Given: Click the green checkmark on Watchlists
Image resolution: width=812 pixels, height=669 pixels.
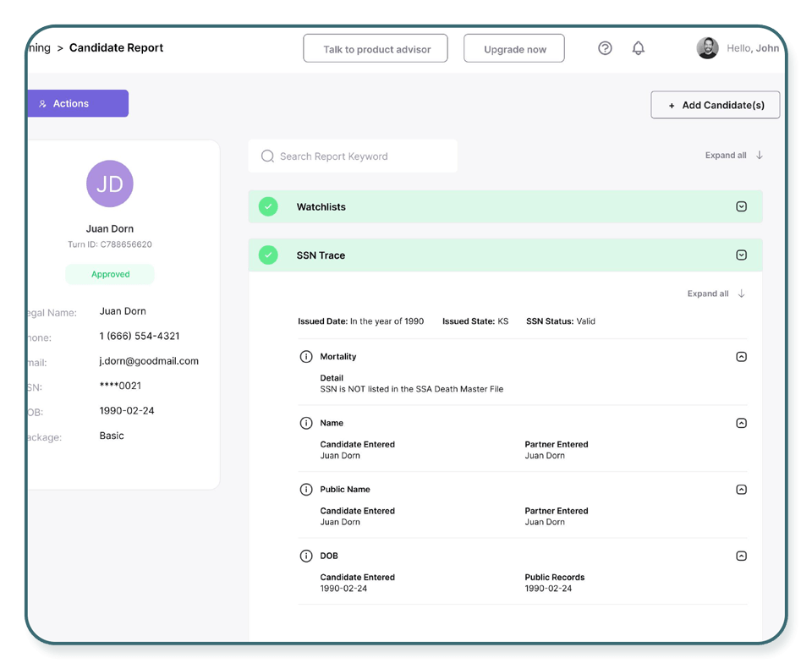Looking at the screenshot, I should click(x=268, y=206).
